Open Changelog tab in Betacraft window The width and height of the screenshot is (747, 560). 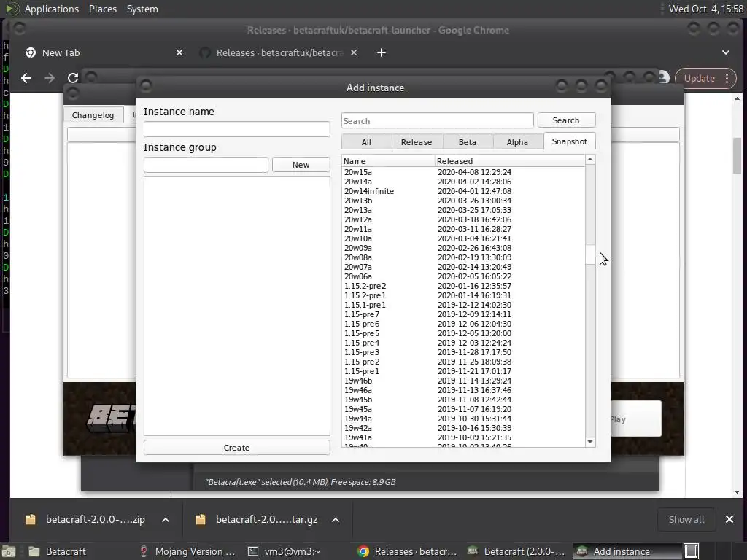(93, 114)
